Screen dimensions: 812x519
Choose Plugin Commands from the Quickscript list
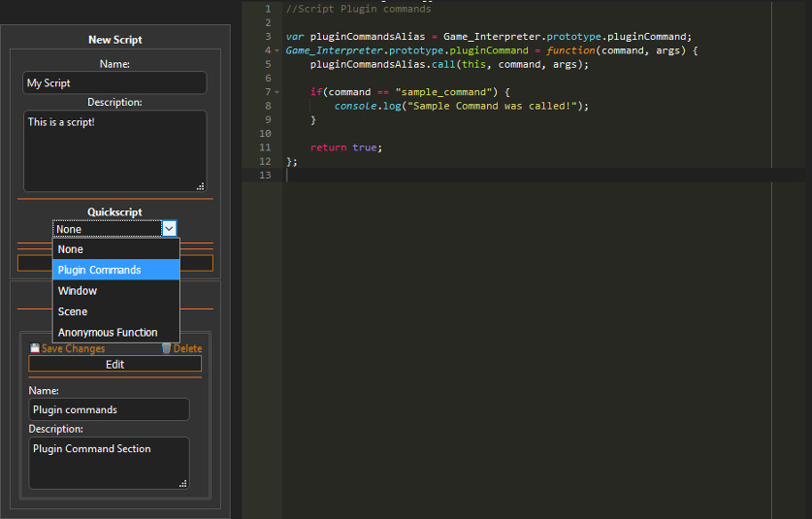115,270
